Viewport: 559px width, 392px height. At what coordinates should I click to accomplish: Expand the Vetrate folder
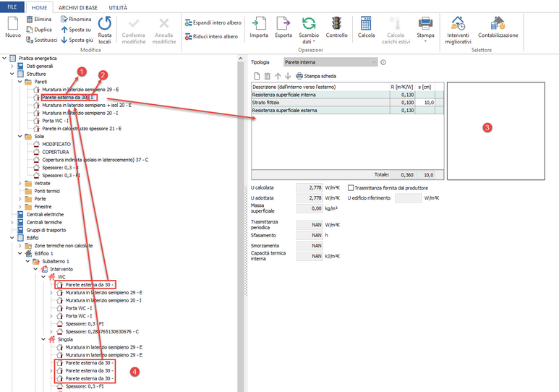point(20,183)
